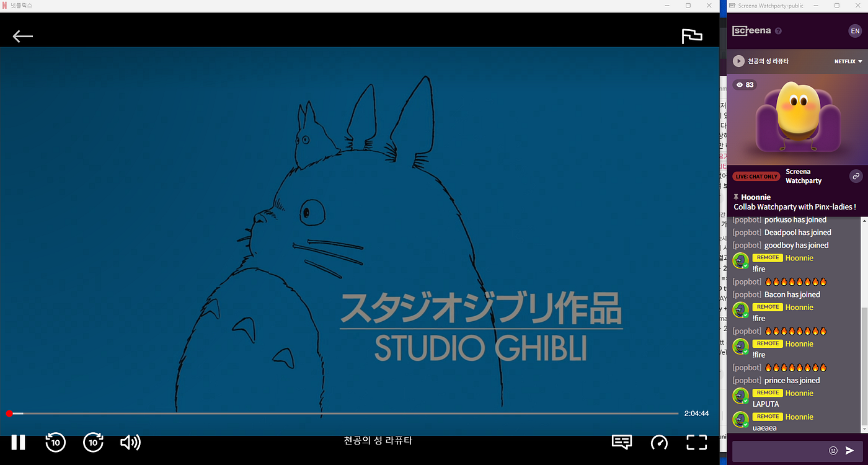
Task: Skip forward 10 seconds
Action: click(x=94, y=442)
